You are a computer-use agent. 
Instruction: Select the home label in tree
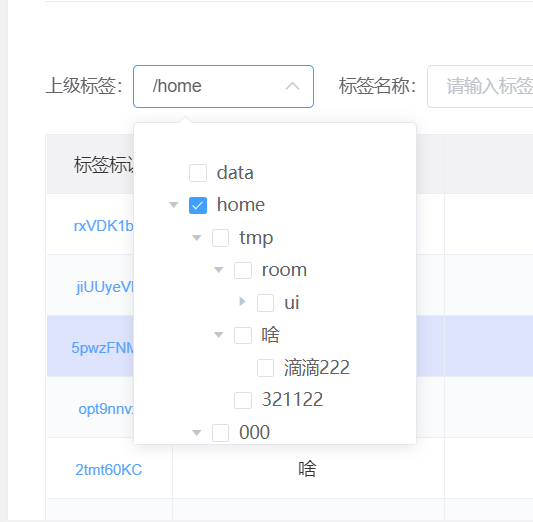click(241, 205)
